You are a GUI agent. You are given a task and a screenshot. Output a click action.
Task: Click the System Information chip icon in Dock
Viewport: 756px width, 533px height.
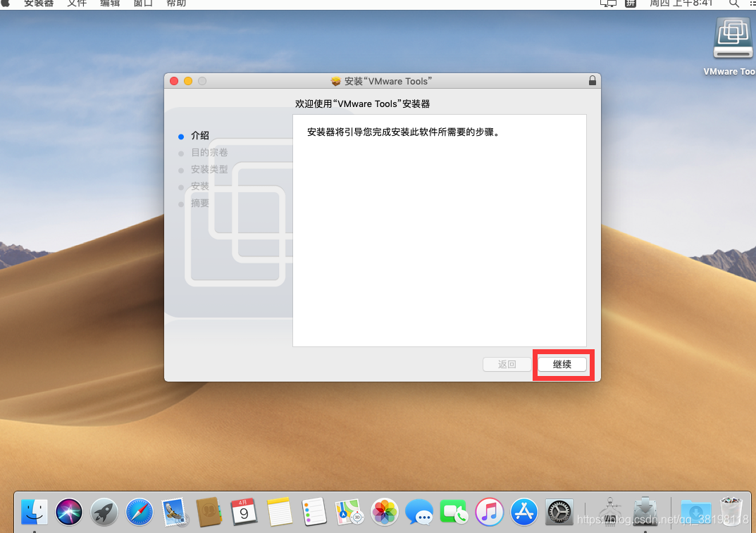point(610,511)
